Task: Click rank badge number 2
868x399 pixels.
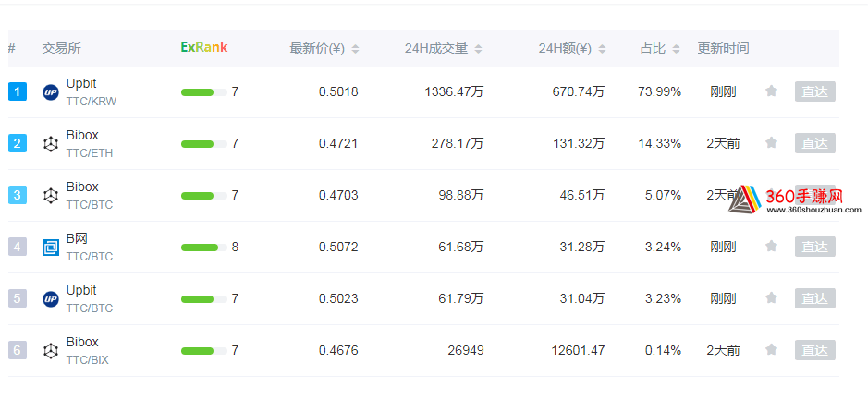Action: point(18,143)
